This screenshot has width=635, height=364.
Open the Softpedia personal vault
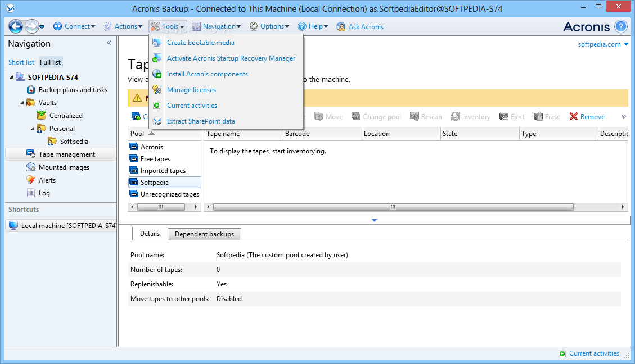click(x=74, y=142)
